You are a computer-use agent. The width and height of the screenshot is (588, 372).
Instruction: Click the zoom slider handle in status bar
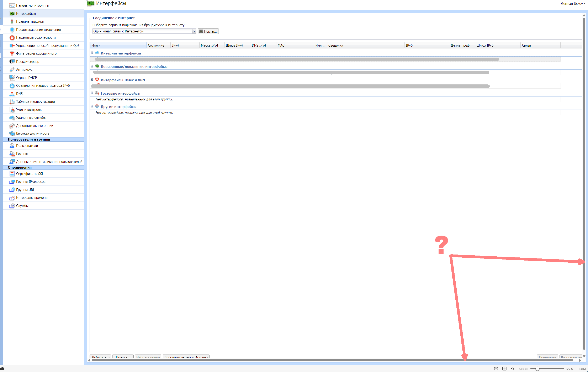tap(537, 369)
